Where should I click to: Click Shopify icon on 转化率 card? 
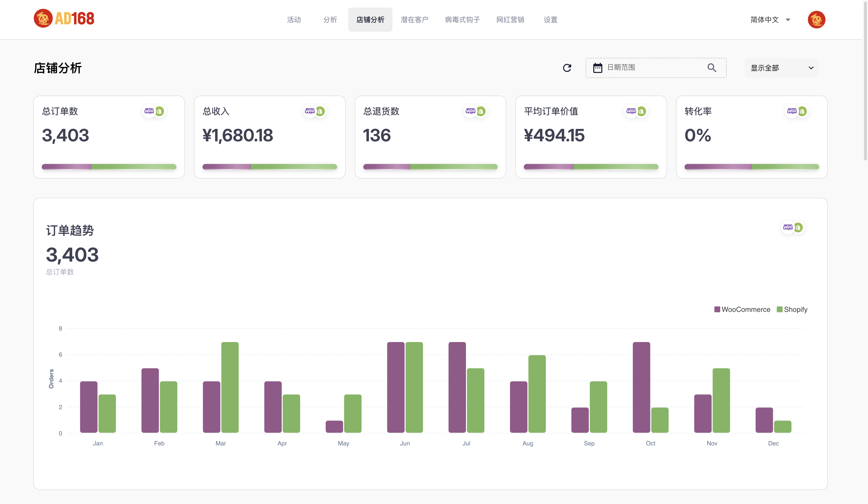coord(802,111)
